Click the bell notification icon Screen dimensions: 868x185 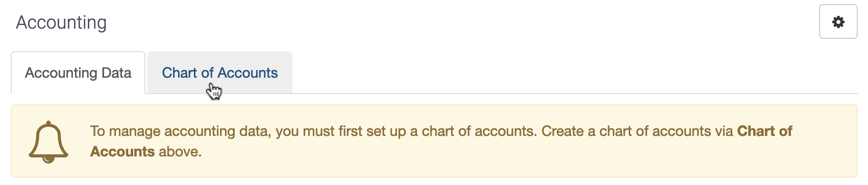click(48, 142)
